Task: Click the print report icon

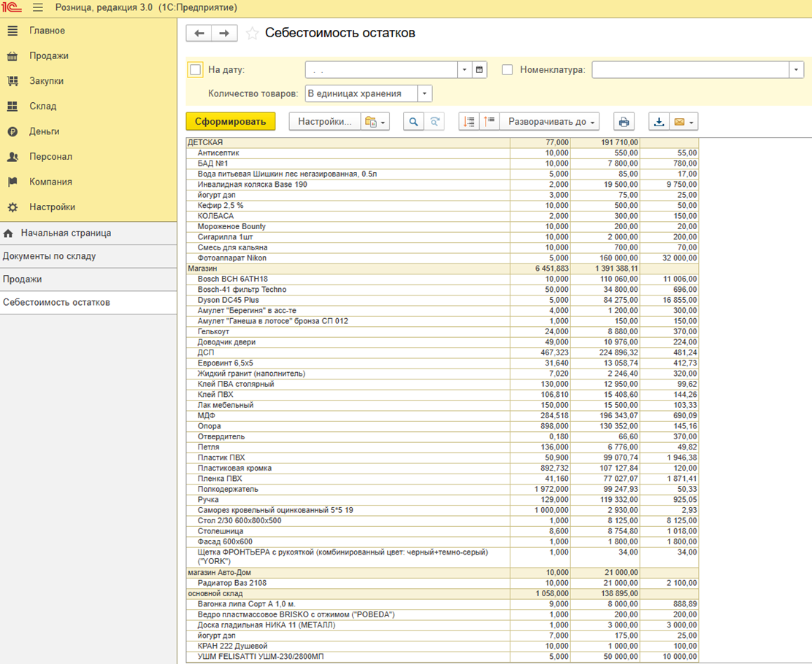Action: tap(623, 122)
